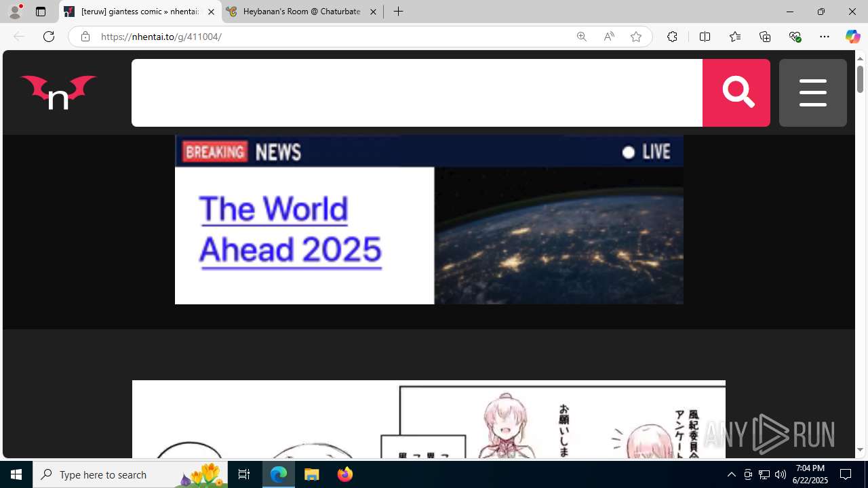Image resolution: width=868 pixels, height=488 pixels.
Task: Open the clock showing 7:04 PM
Action: click(x=810, y=474)
